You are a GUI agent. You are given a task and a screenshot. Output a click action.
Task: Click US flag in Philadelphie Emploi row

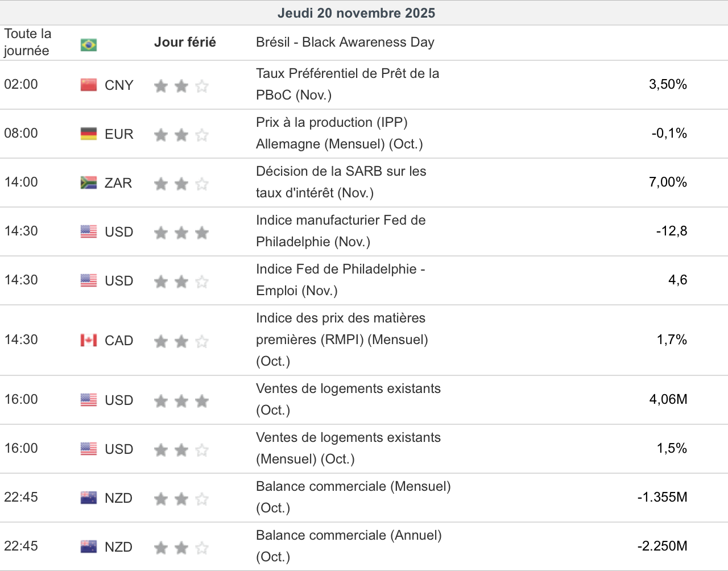pos(89,280)
